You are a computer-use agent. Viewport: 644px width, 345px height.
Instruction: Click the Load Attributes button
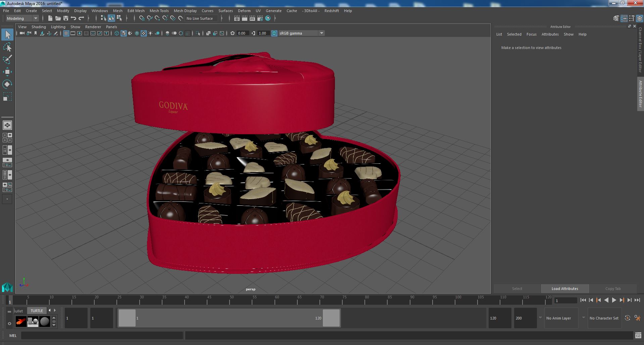click(565, 289)
